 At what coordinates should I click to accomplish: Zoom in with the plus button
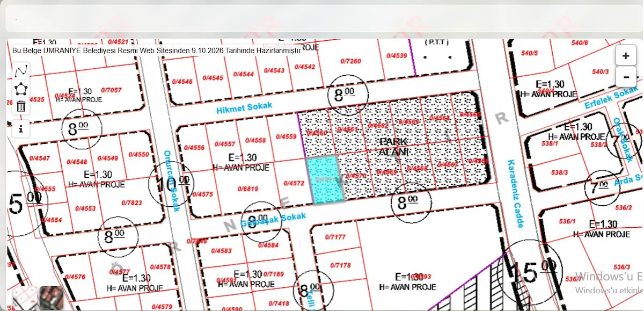coord(626,56)
